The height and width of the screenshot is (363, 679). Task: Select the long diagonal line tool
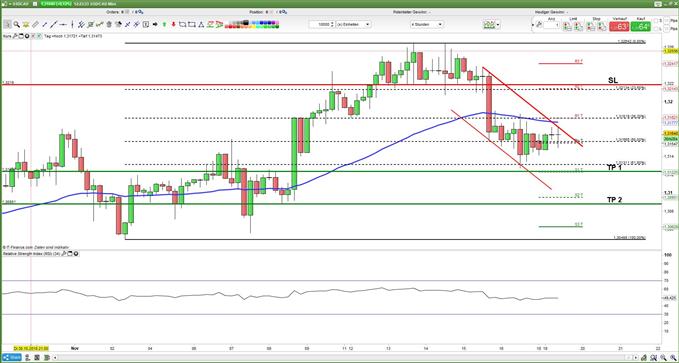(x=53, y=24)
